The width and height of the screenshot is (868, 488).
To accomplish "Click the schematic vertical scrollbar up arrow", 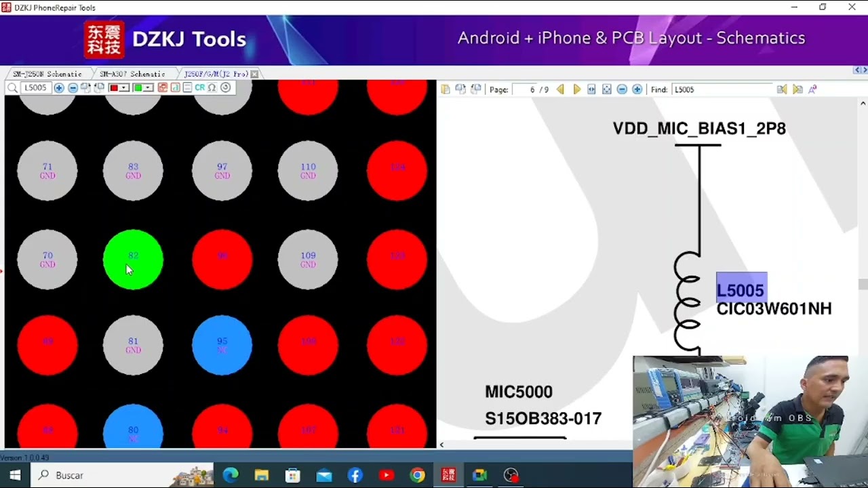I will tap(863, 103).
